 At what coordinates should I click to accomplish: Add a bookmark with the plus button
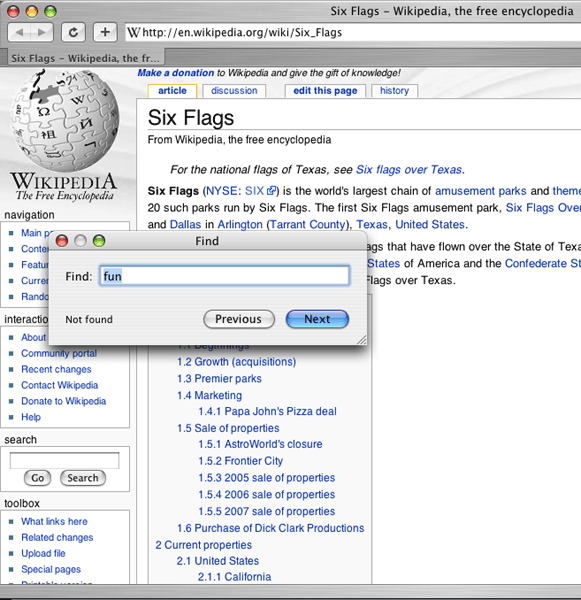click(x=105, y=33)
